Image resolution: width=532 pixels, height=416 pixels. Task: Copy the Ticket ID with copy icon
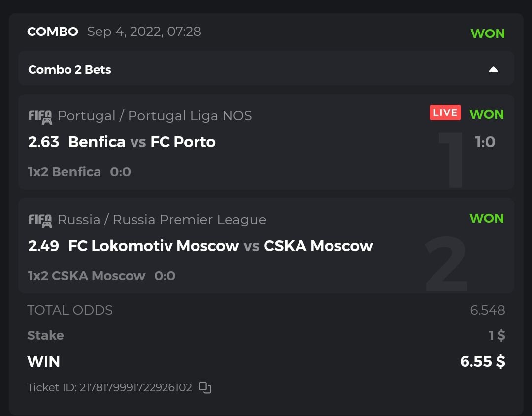tap(205, 387)
